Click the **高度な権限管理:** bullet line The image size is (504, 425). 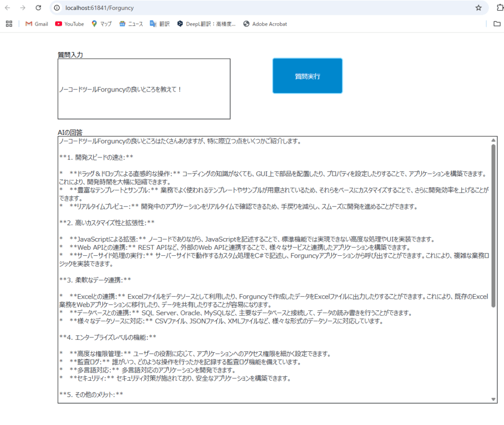tap(195, 354)
